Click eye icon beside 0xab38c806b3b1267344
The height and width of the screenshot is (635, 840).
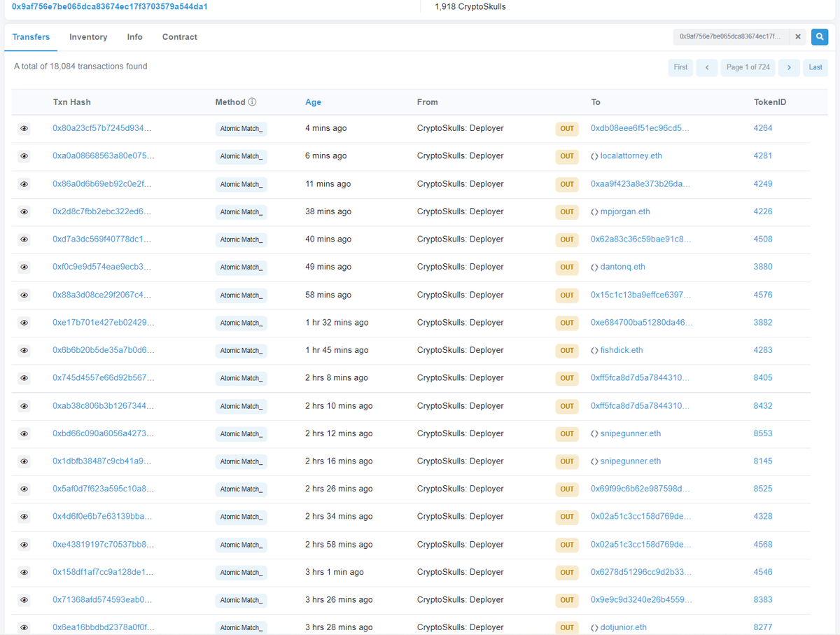pos(24,406)
